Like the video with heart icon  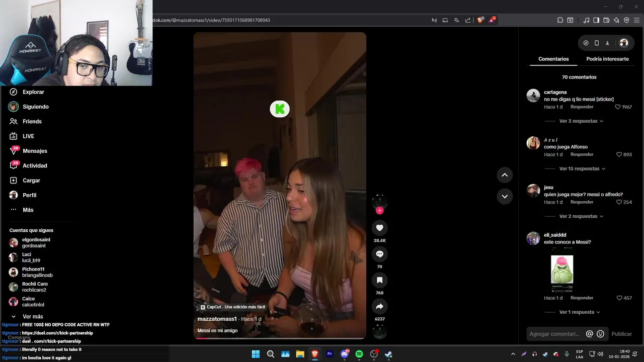(379, 228)
